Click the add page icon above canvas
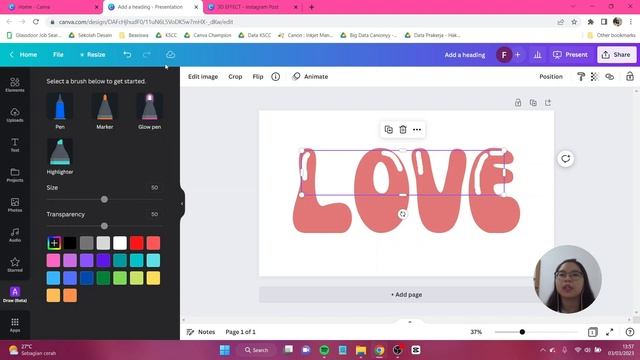This screenshot has width=640, height=360. pyautogui.click(x=548, y=102)
